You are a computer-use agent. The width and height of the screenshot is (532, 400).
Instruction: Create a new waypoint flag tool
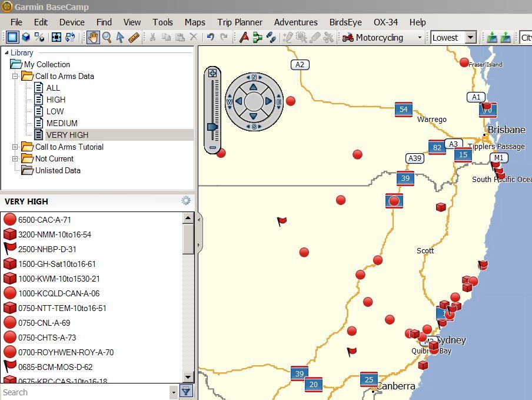[244, 37]
